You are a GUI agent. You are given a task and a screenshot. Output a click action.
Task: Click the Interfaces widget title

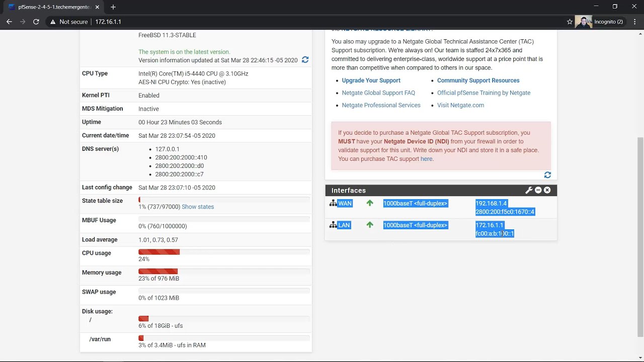pos(349,191)
